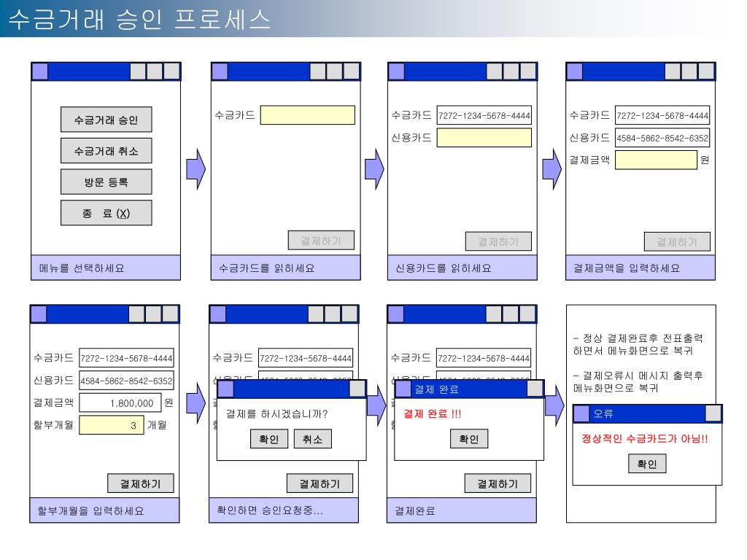
Task: Close the 결제 완료 dialog via gray box
Action: [535, 389]
